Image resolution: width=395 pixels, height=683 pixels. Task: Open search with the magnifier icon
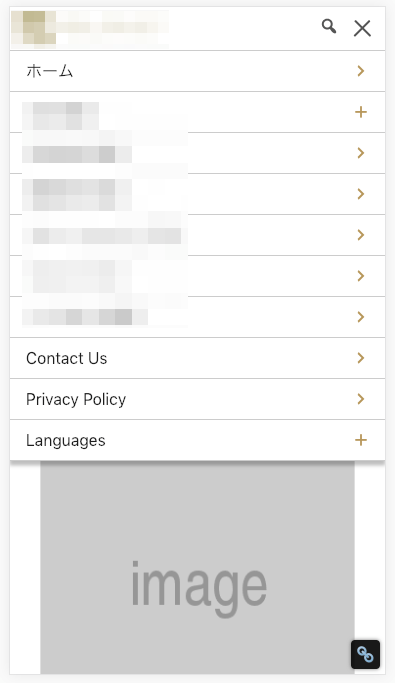pos(329,27)
